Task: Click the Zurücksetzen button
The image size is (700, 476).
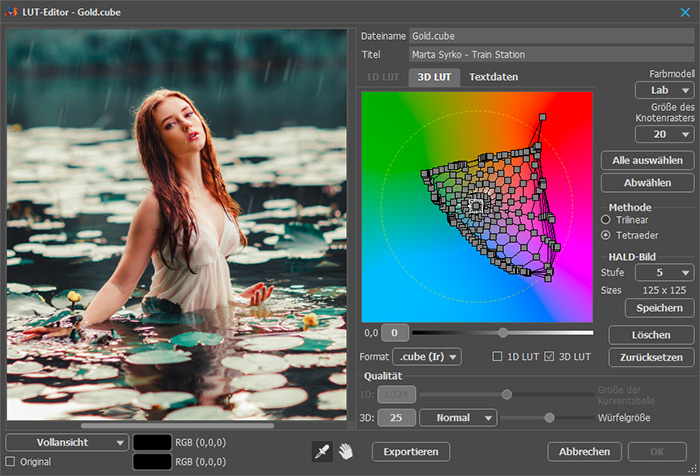Action: (651, 357)
